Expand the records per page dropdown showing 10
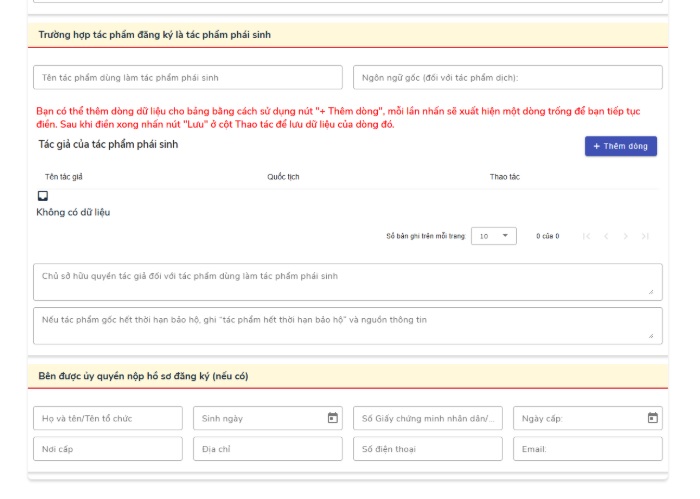Viewport: 700px width, 499px height. click(x=494, y=236)
